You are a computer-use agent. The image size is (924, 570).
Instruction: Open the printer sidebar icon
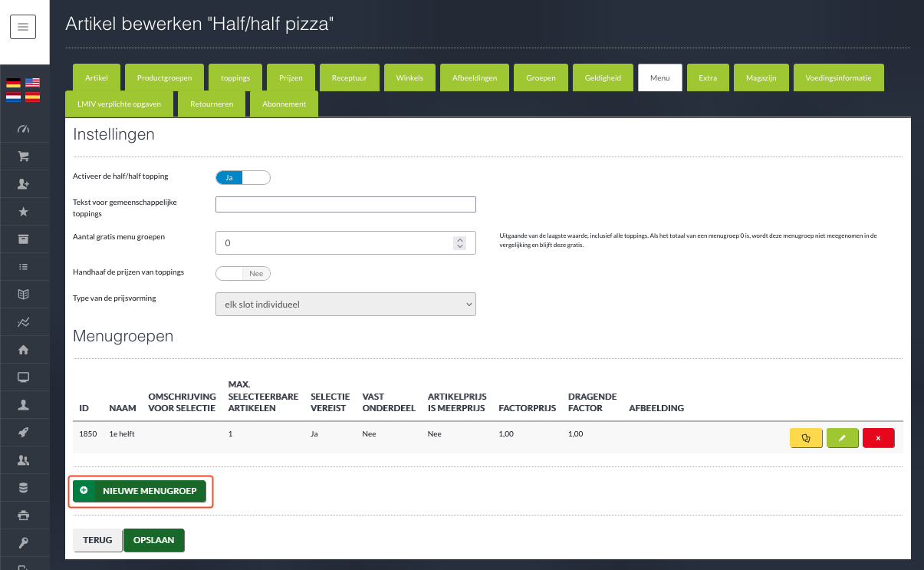23,515
